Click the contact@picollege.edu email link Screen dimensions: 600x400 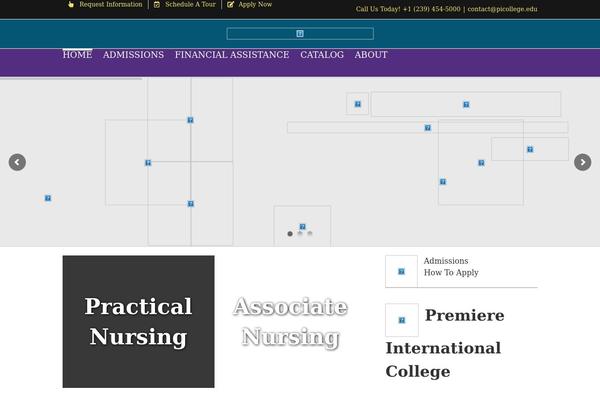(x=502, y=8)
